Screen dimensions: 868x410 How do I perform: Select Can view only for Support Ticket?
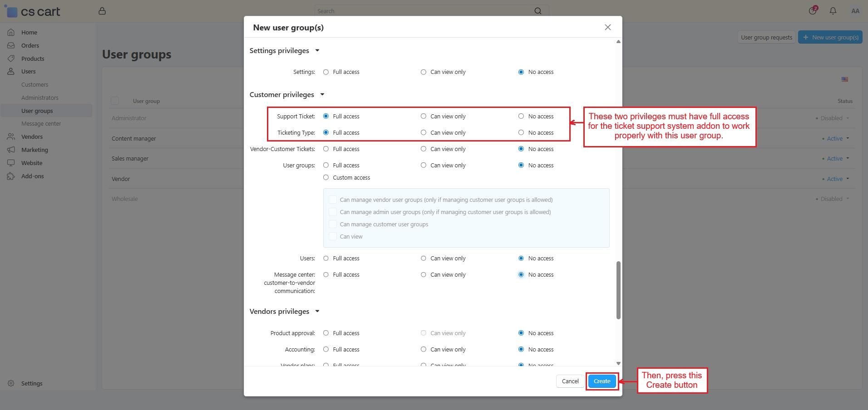424,117
